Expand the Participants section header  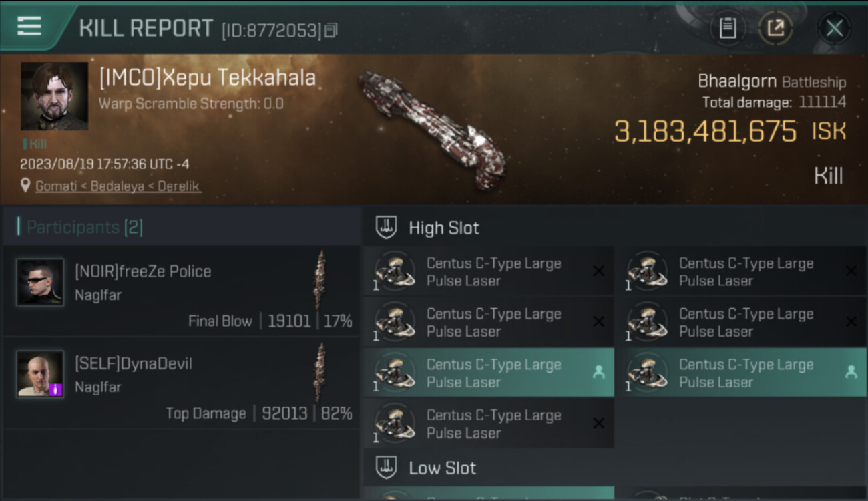[x=84, y=228]
